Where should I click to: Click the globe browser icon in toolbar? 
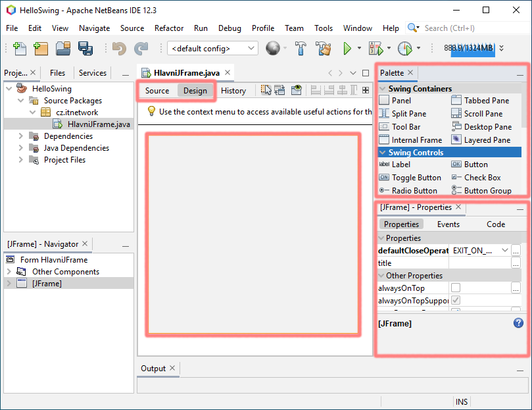pos(273,48)
